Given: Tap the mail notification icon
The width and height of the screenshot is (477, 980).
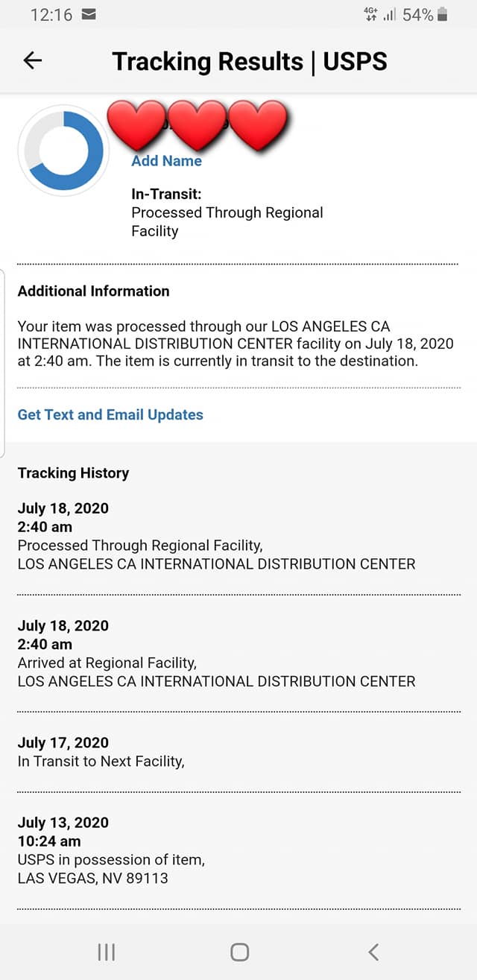Looking at the screenshot, I should [x=89, y=14].
